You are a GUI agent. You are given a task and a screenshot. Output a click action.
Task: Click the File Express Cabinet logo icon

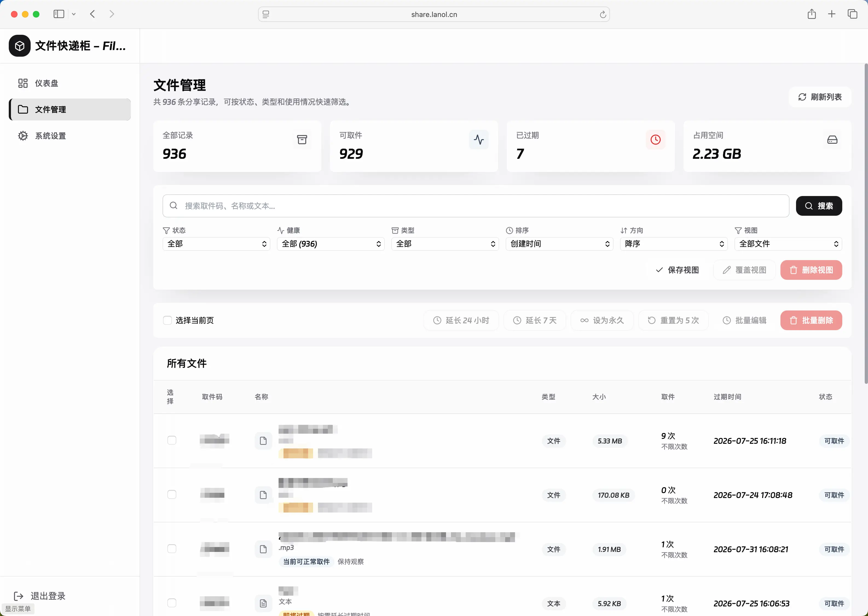click(20, 46)
